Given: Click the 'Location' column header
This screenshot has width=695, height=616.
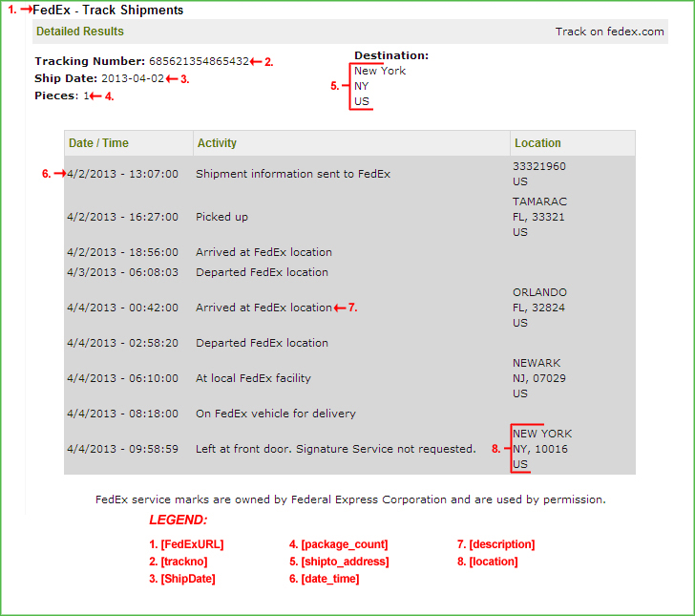Looking at the screenshot, I should tap(537, 143).
